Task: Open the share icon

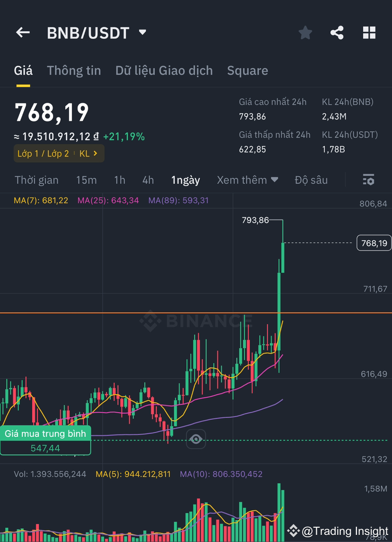Action: pos(337,32)
